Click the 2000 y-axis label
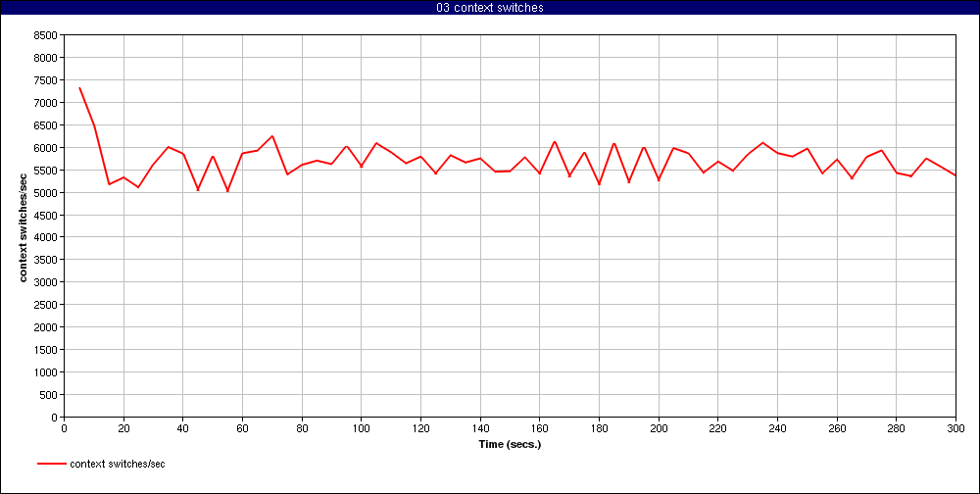Screen dimensions: 980x494 47,327
